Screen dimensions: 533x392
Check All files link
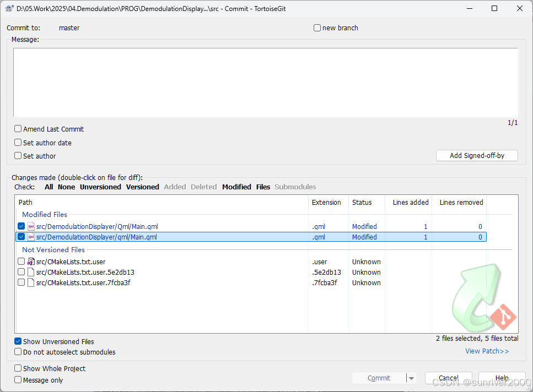tap(49, 187)
